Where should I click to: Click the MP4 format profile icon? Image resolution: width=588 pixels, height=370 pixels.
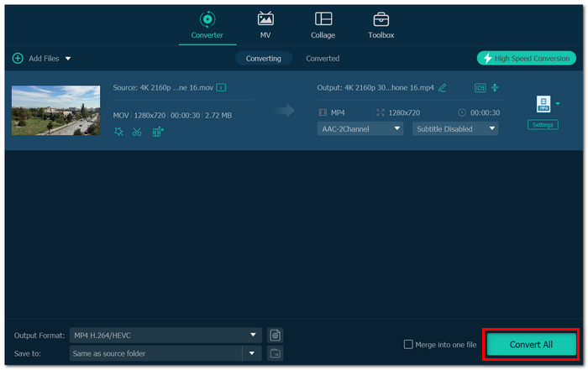pyautogui.click(x=543, y=104)
